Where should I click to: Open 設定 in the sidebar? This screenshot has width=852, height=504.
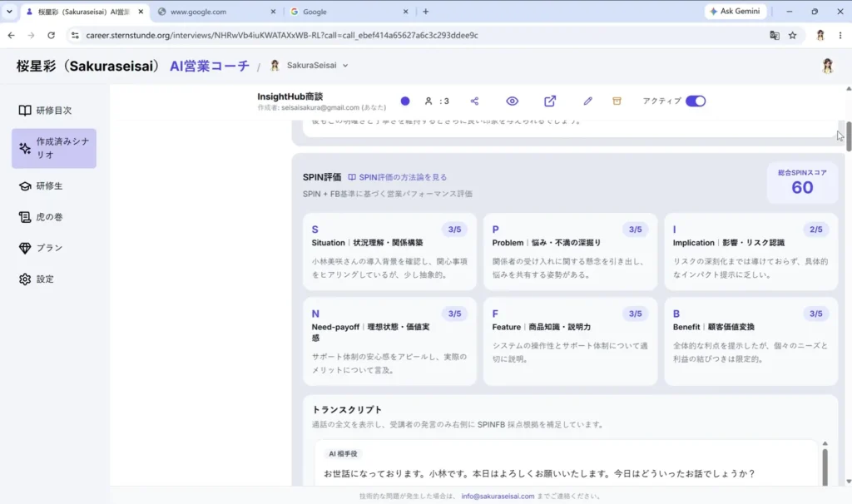(x=54, y=279)
